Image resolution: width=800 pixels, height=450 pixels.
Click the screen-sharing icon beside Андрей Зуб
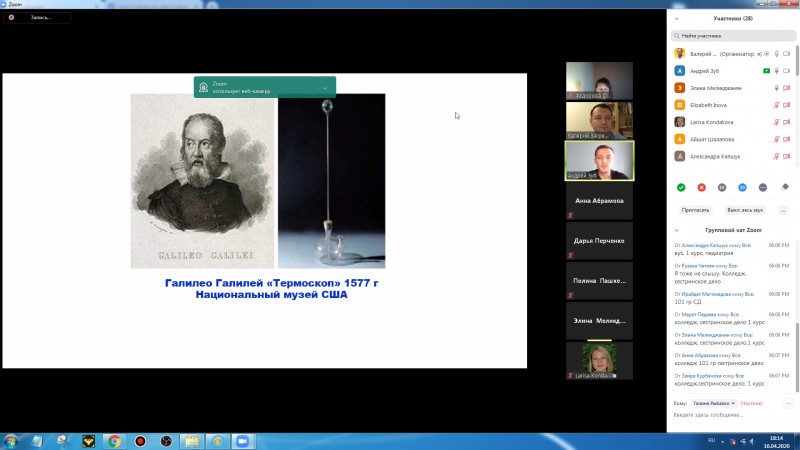pyautogui.click(x=766, y=71)
